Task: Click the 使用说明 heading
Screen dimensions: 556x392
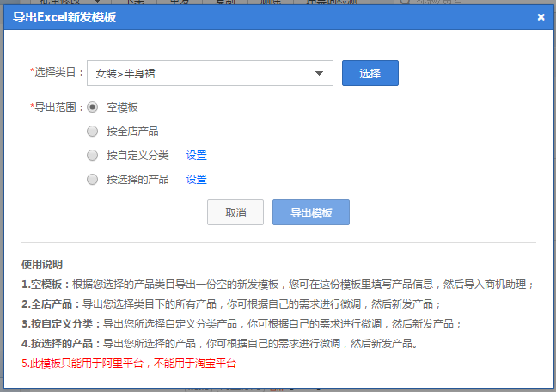Action: 42,264
